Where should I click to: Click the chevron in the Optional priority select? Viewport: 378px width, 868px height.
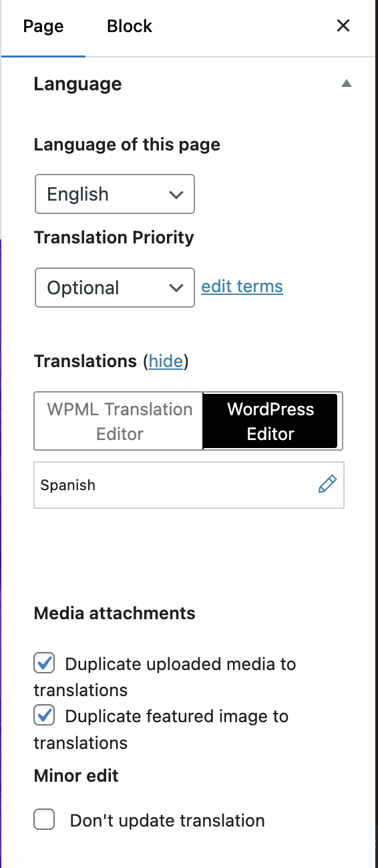coord(176,288)
